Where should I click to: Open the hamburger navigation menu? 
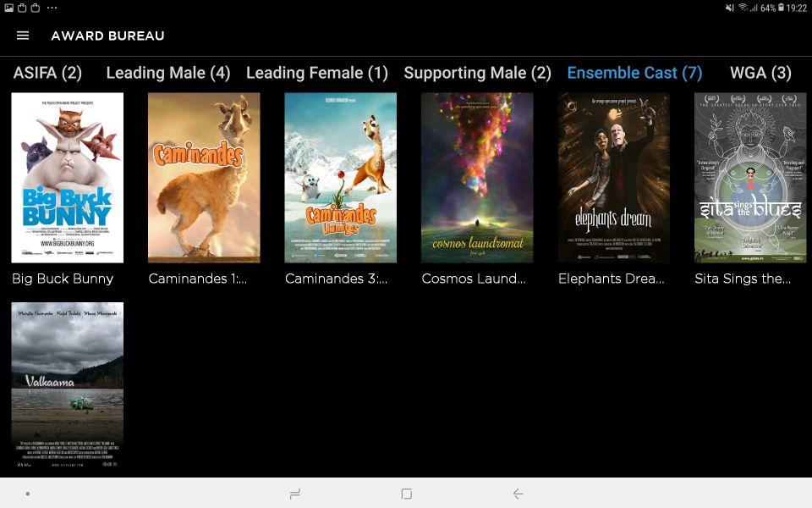(23, 36)
